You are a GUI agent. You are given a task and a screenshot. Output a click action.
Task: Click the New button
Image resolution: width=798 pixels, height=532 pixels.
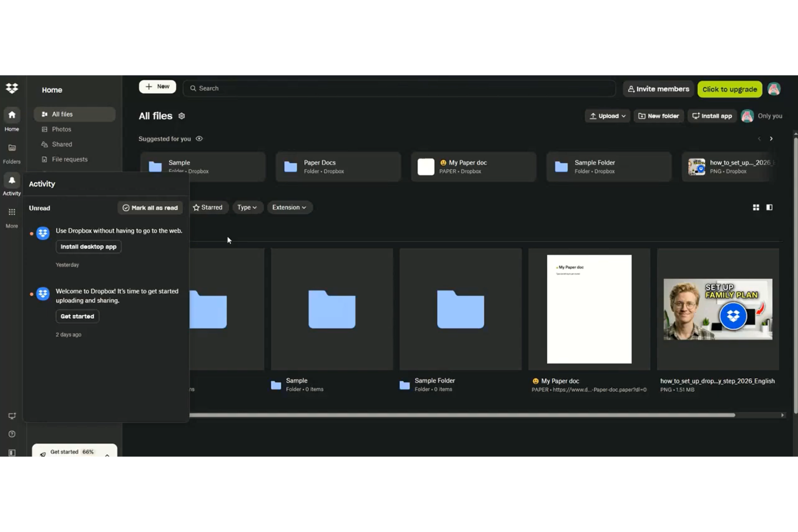[x=157, y=87]
